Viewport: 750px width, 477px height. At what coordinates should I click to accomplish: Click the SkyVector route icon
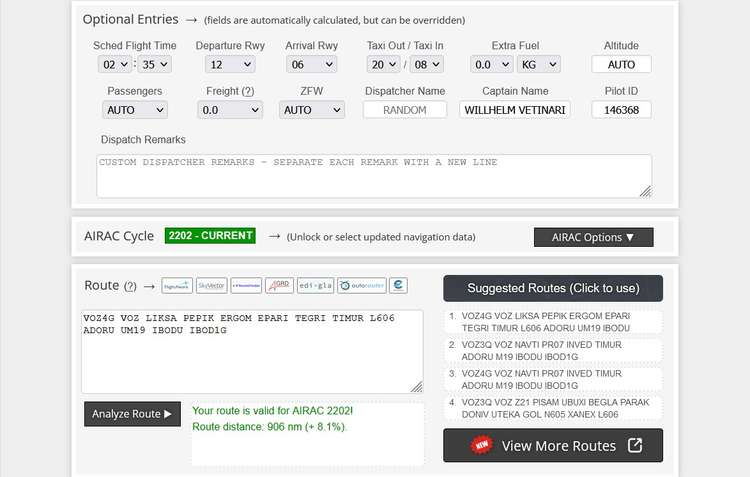(211, 285)
